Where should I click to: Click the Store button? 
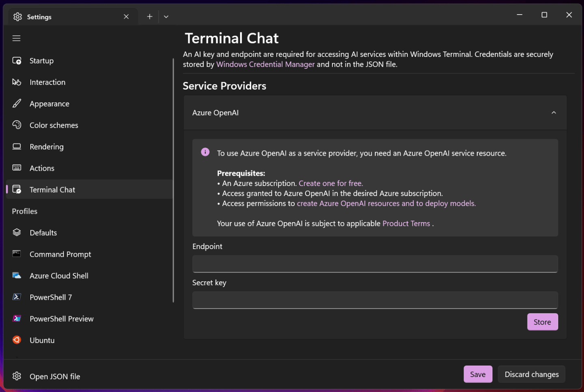[x=542, y=321]
